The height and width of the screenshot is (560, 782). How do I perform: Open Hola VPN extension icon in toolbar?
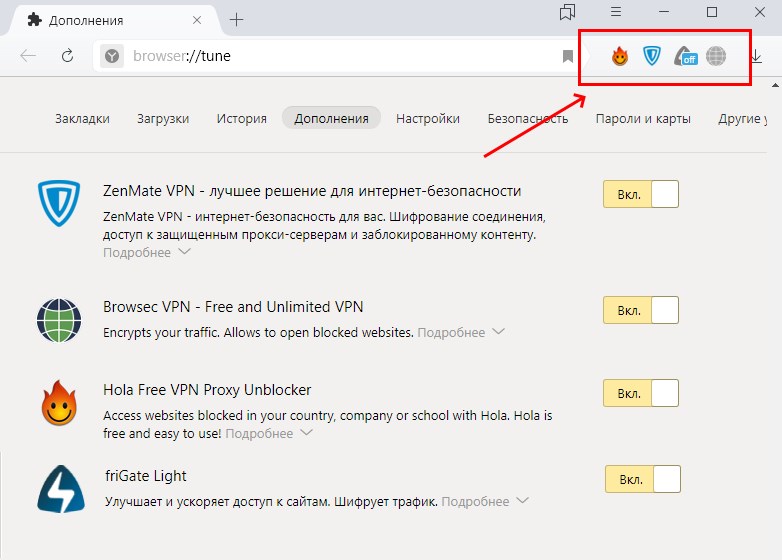[x=619, y=56]
